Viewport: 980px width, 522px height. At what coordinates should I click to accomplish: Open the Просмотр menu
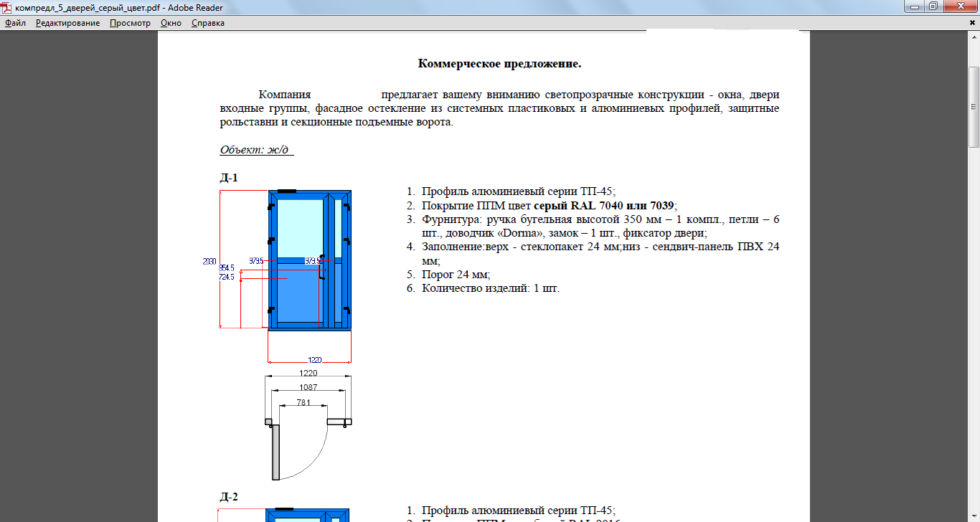(130, 23)
